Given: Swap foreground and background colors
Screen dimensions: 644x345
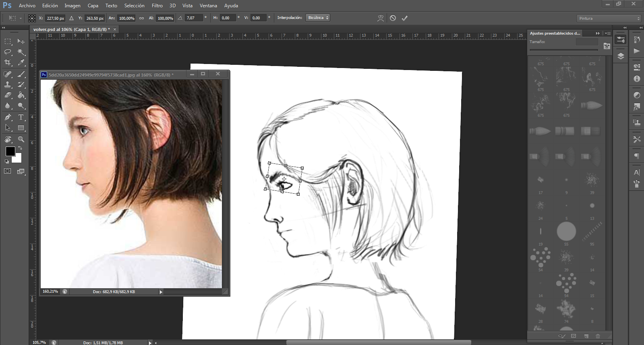Looking at the screenshot, I should 20,148.
